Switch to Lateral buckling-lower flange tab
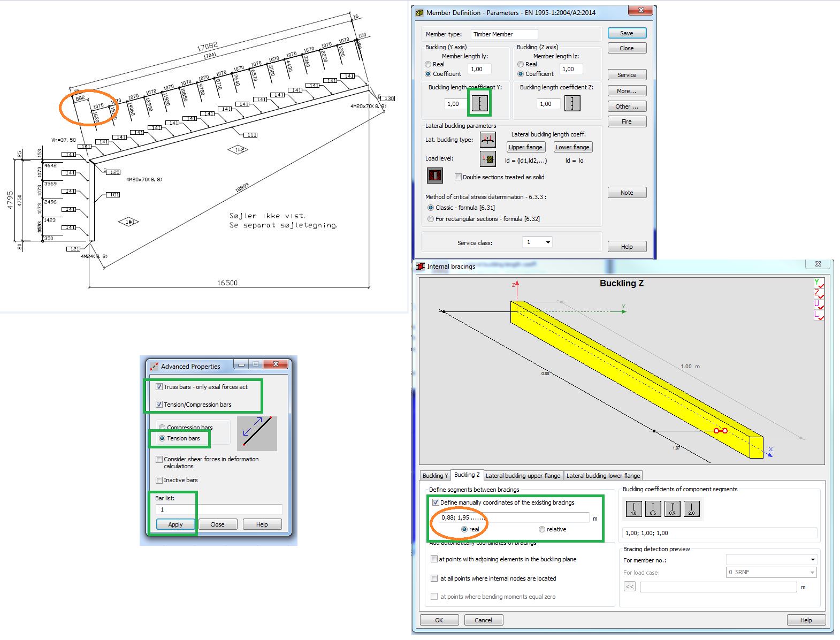 pos(603,476)
